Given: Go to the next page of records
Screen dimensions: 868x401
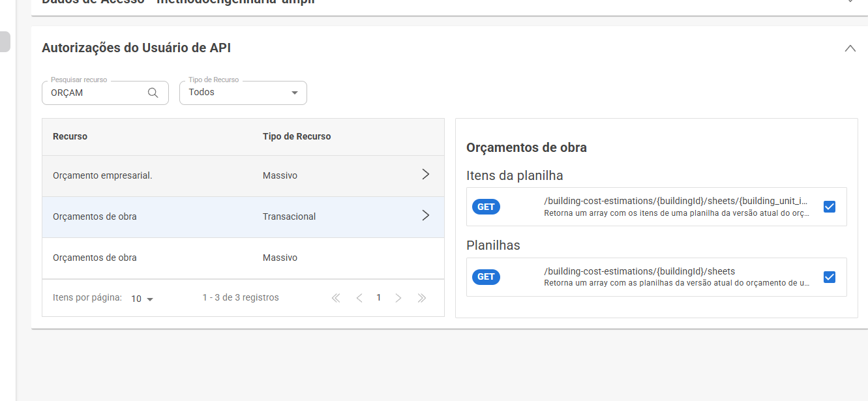Looking at the screenshot, I should (398, 298).
